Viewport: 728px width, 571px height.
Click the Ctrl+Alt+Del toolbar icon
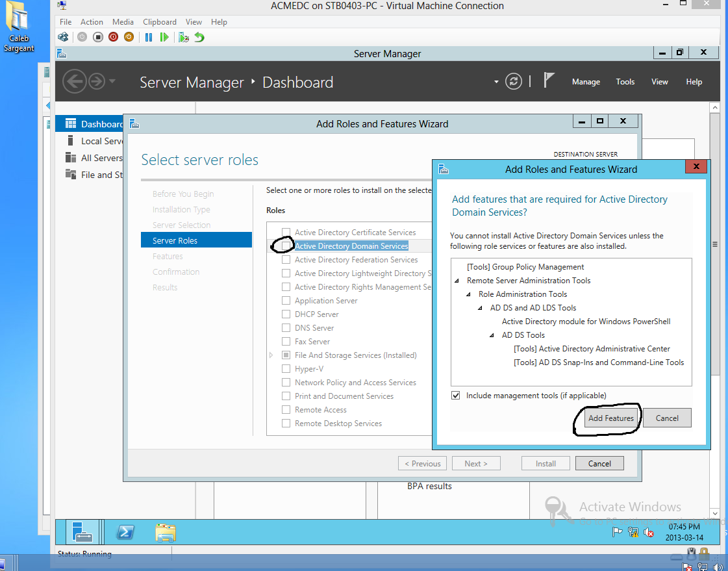(x=63, y=37)
